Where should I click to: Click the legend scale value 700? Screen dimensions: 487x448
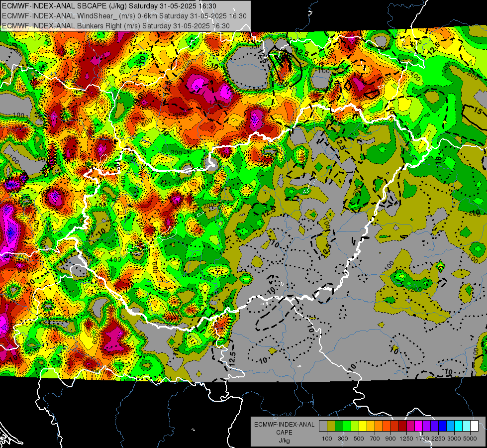(375, 439)
